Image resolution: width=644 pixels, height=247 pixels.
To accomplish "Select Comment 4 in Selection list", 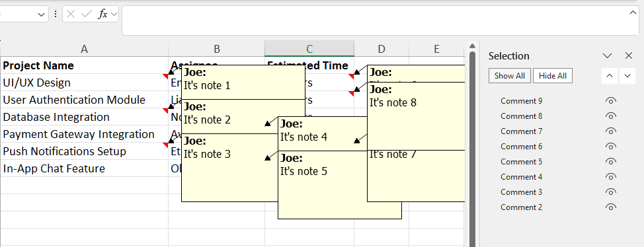I will (x=521, y=177).
